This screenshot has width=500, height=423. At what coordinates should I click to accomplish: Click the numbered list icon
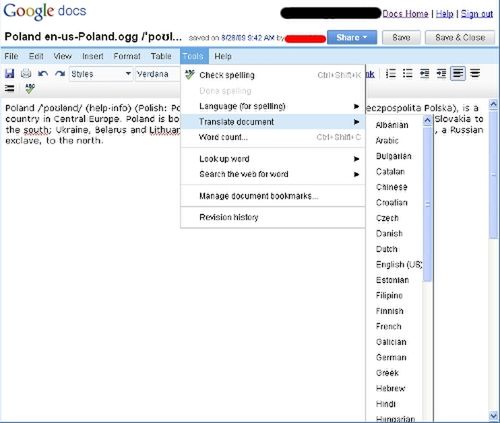tap(391, 73)
